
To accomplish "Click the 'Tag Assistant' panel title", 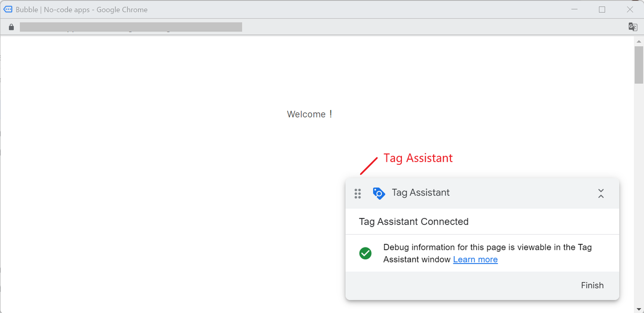I will coord(421,193).
